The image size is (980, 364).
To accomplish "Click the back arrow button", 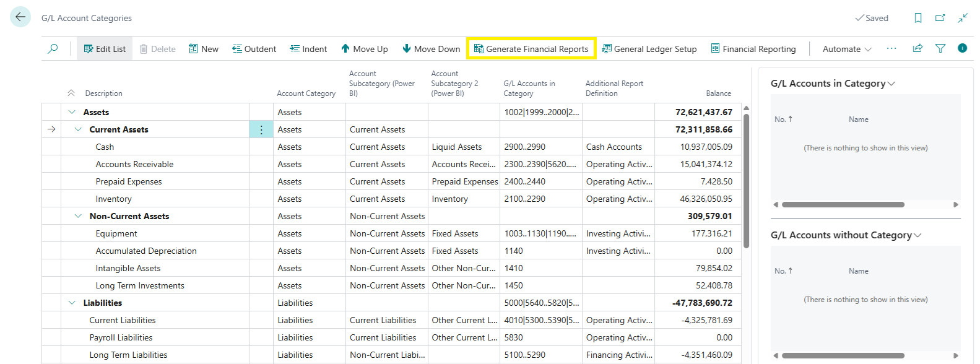I will 20,17.
